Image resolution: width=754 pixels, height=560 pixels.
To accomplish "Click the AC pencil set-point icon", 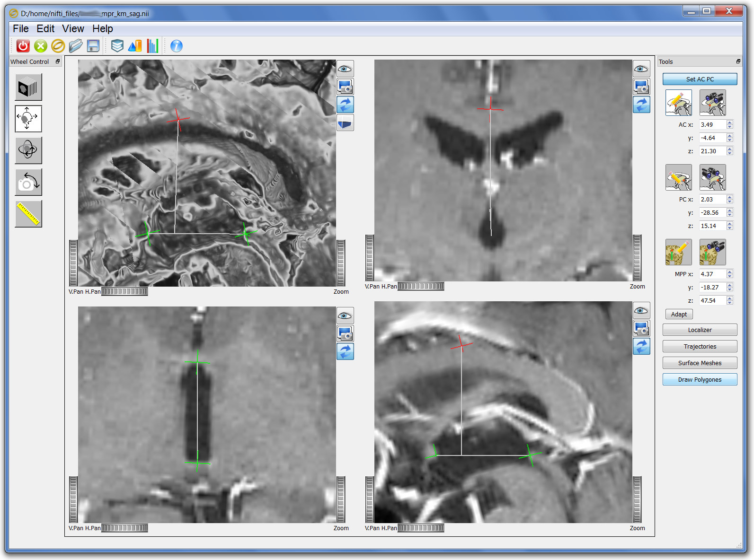I will [x=678, y=103].
